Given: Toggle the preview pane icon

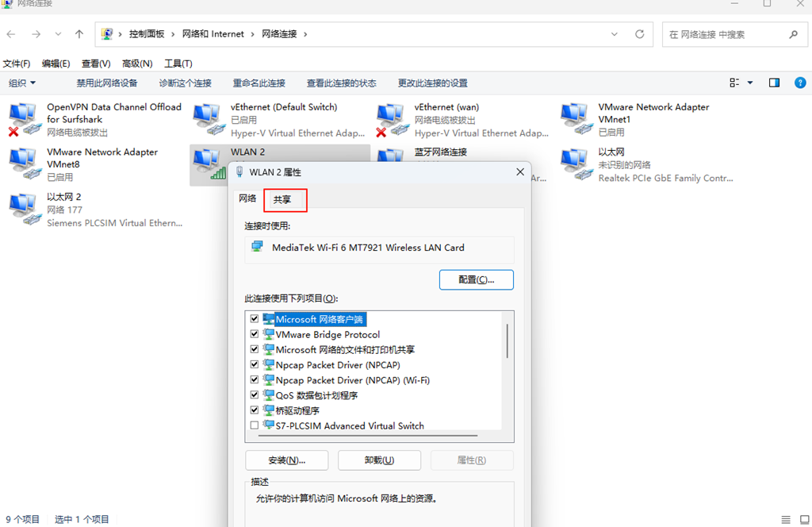Looking at the screenshot, I should coord(774,83).
